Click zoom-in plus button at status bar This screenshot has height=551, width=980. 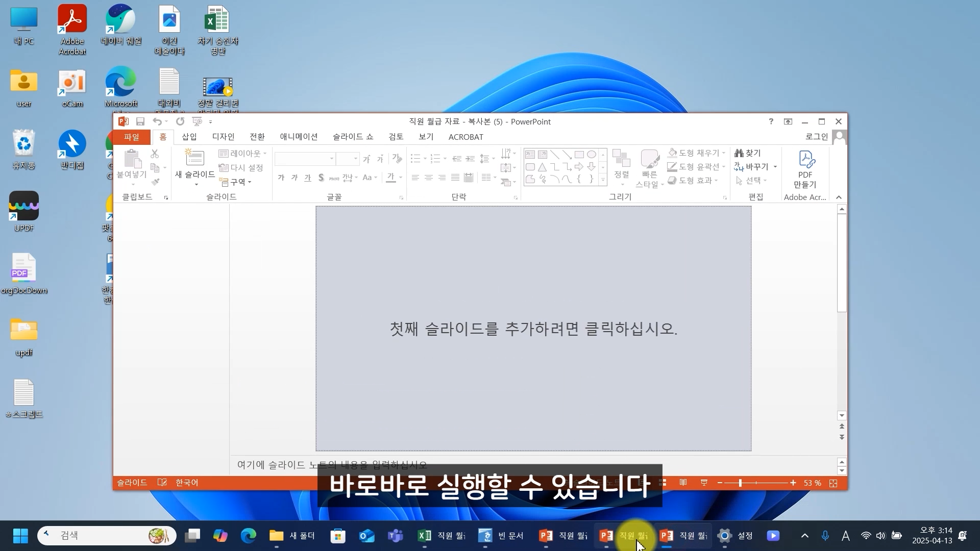point(793,483)
